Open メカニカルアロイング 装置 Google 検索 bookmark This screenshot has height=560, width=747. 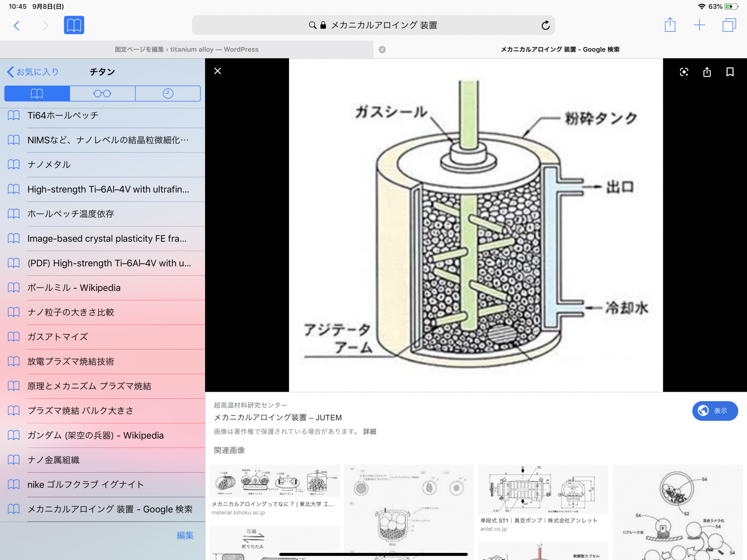pyautogui.click(x=102, y=509)
